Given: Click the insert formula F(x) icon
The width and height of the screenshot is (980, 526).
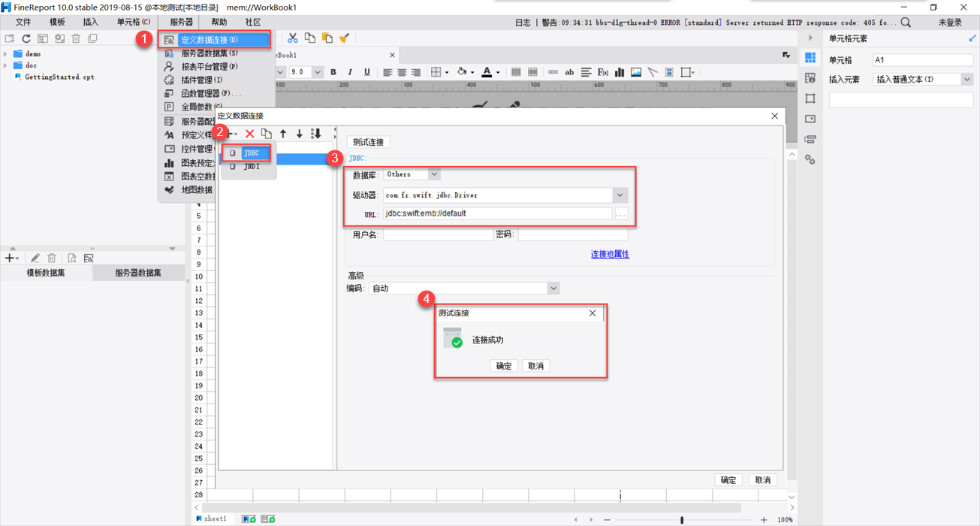Looking at the screenshot, I should 602,72.
